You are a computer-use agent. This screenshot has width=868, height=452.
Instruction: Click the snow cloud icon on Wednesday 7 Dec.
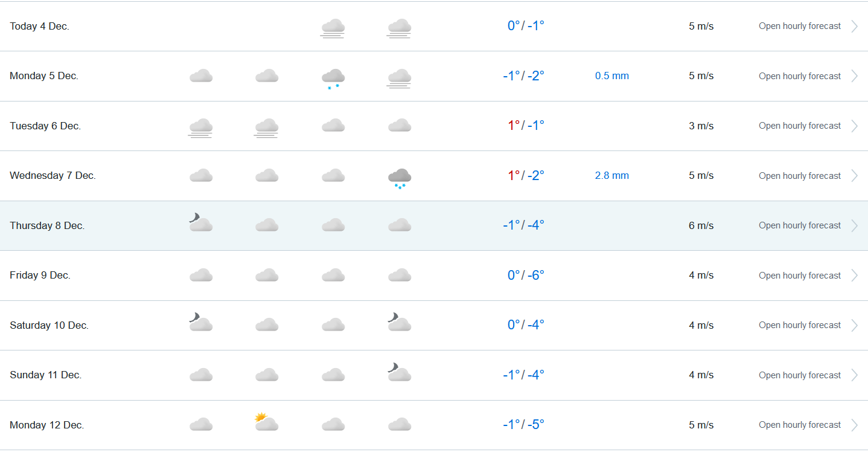click(x=400, y=178)
